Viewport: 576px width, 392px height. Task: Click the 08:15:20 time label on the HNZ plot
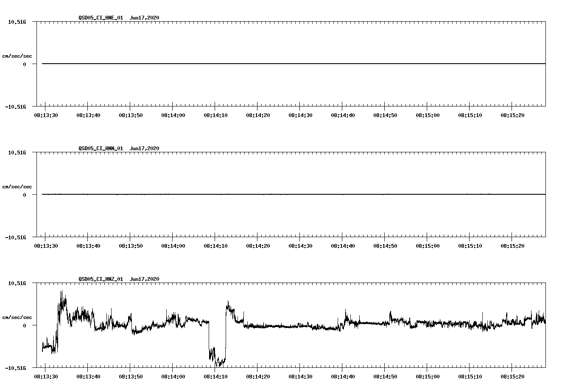(x=512, y=377)
